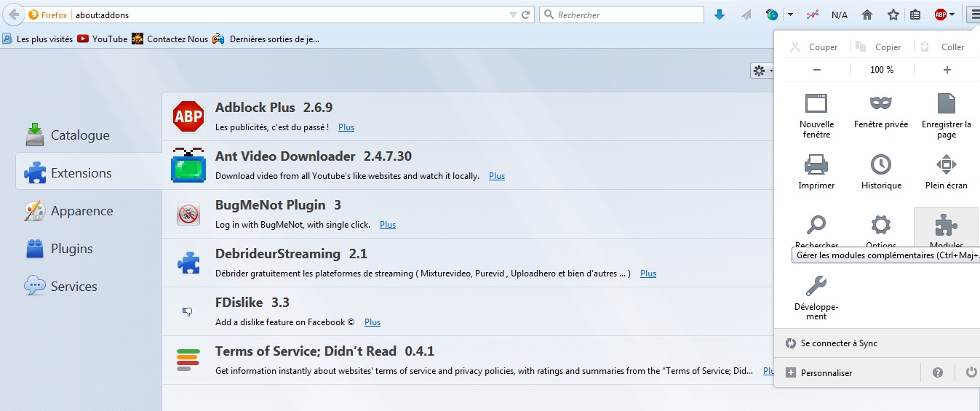980x411 pixels.
Task: Click the blue downloads arrow icon
Action: coord(720,15)
